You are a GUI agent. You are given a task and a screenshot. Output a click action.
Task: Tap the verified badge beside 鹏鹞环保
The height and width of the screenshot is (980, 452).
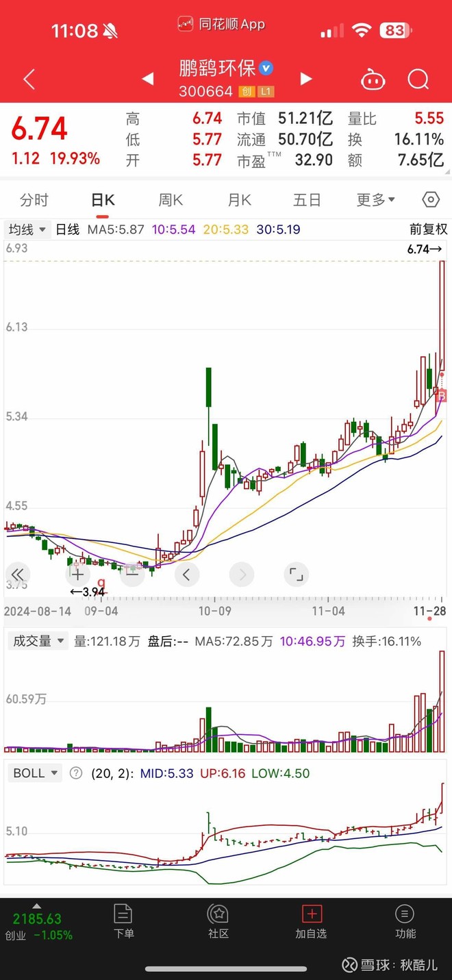[x=266, y=68]
